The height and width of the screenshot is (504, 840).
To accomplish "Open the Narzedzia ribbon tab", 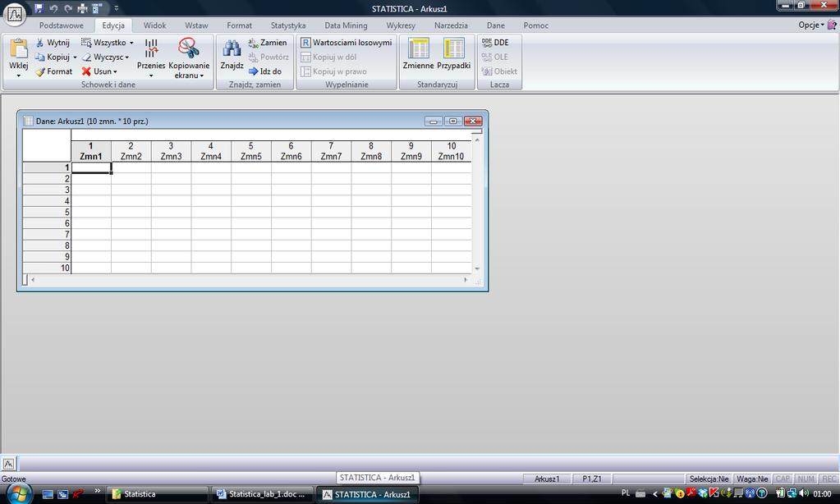I will click(x=451, y=25).
